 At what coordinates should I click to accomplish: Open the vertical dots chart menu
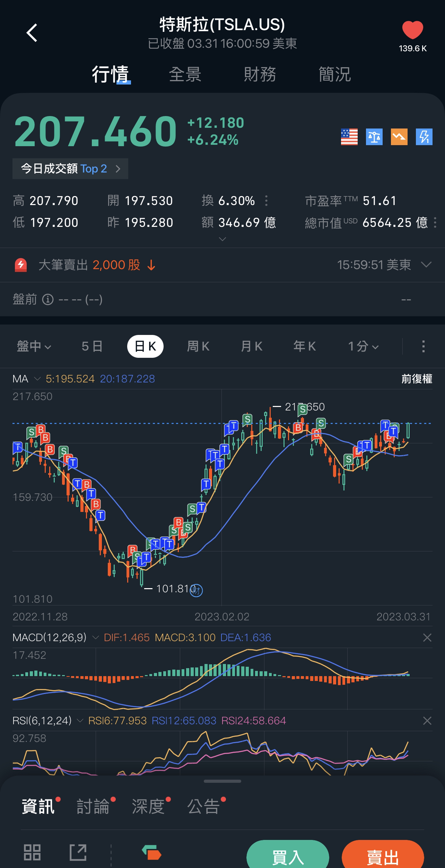point(423,346)
